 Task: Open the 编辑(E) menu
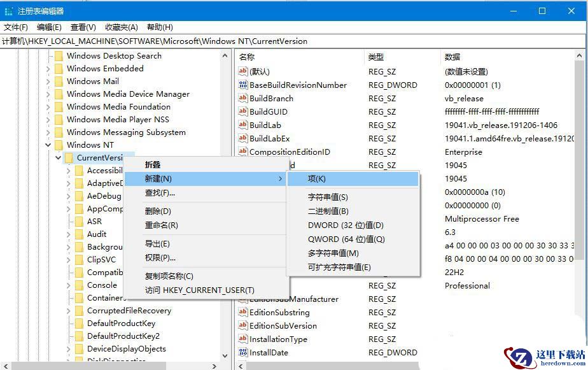click(x=49, y=27)
